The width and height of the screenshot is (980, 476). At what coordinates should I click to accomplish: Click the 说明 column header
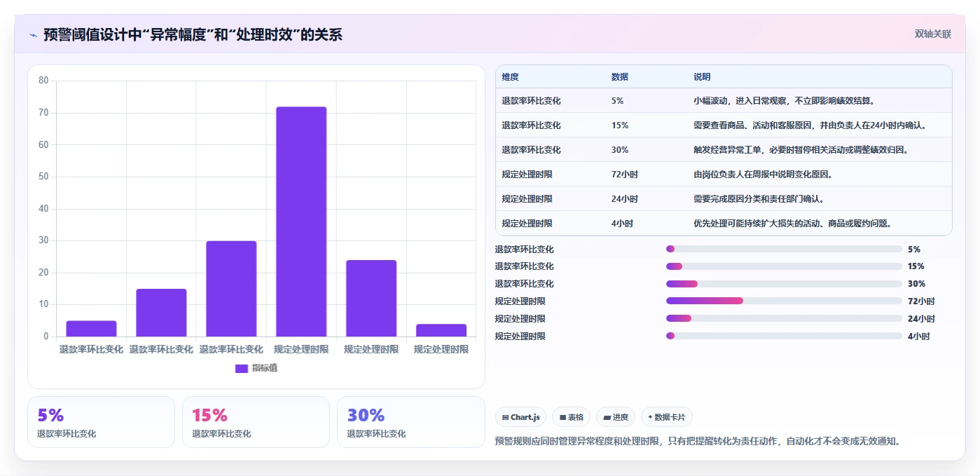702,76
